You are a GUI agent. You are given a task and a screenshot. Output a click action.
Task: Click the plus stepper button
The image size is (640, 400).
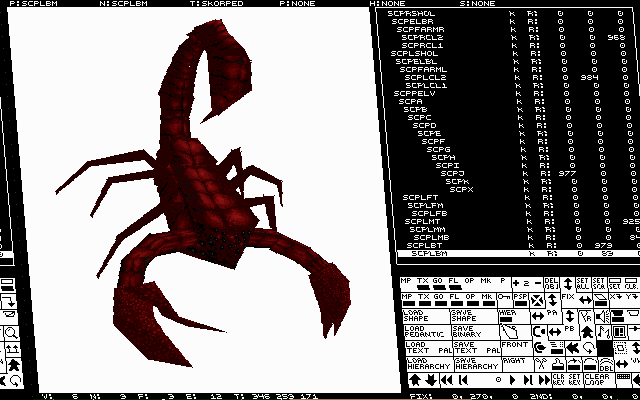tap(516, 283)
